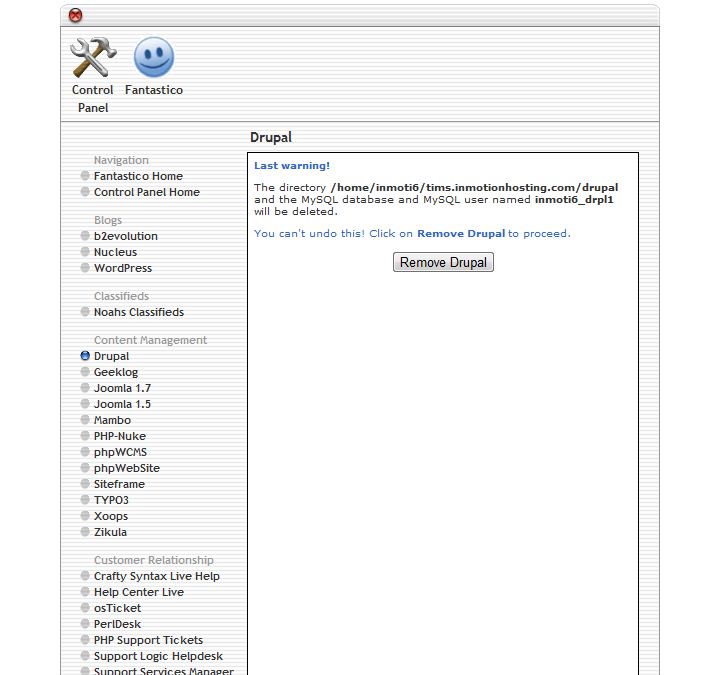Open the Zikula navigation entry
This screenshot has width=718, height=675.
point(110,532)
